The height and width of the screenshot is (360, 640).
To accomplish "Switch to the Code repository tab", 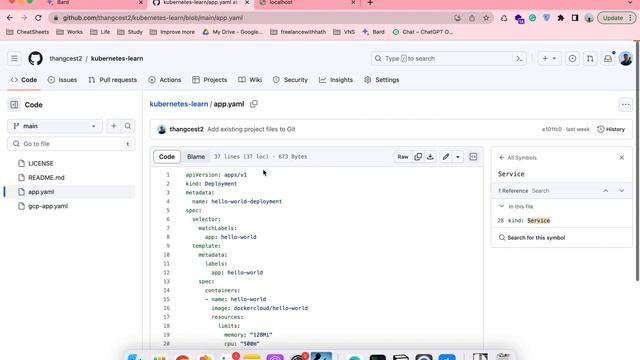I will [24, 80].
